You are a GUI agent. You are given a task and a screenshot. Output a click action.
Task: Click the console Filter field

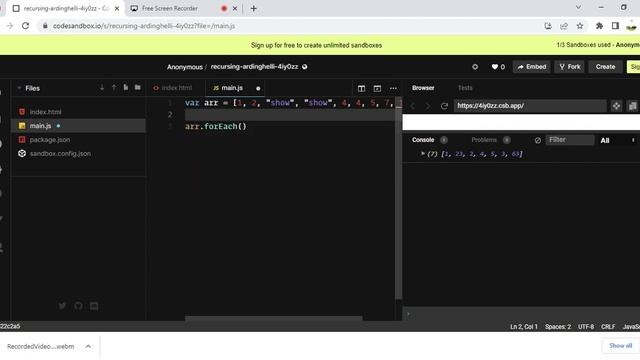(570, 140)
